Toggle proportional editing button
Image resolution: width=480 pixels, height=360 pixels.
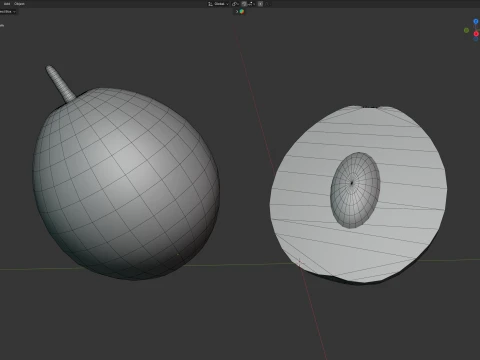pyautogui.click(x=260, y=4)
